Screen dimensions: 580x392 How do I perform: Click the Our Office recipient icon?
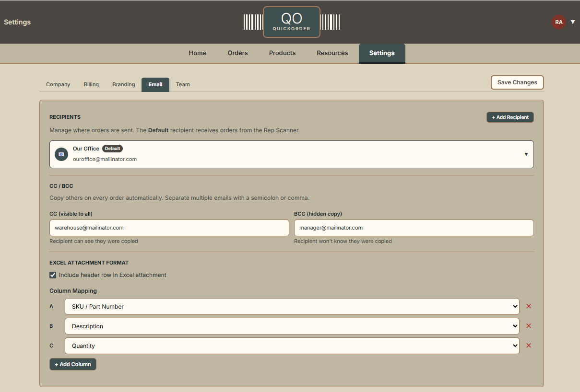(61, 154)
